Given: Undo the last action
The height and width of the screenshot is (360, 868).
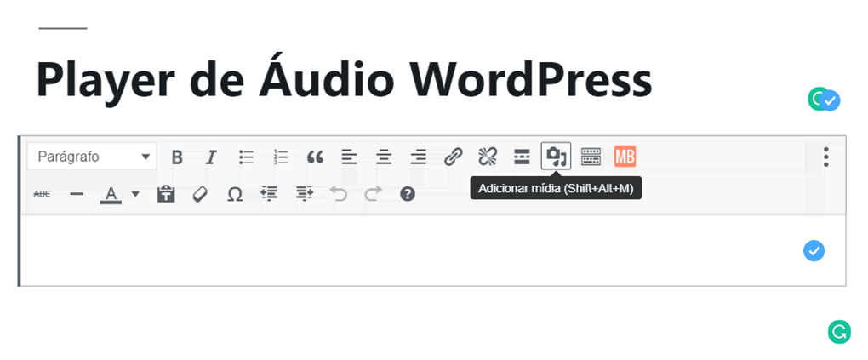Looking at the screenshot, I should point(339,194).
